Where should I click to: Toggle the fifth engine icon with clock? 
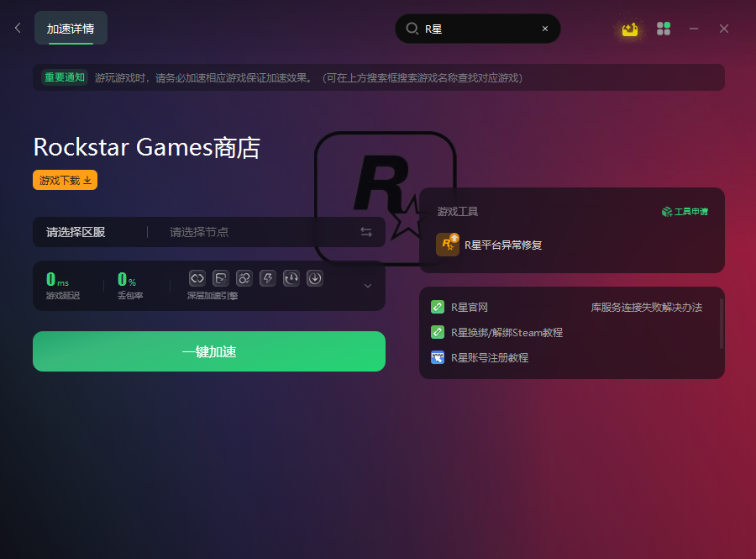tap(291, 278)
